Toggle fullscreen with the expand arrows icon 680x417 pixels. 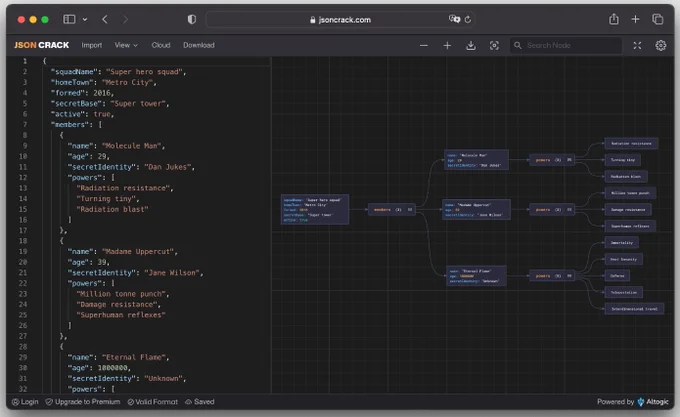tap(637, 46)
